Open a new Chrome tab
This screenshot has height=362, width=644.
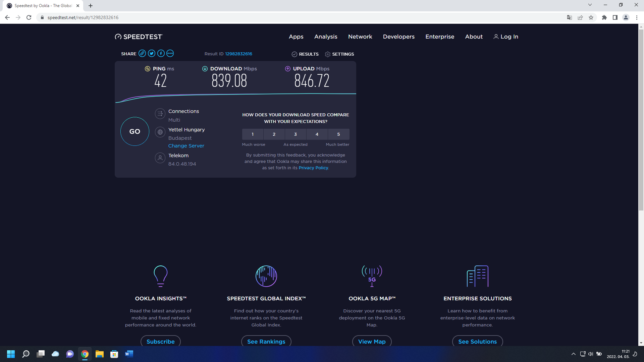click(91, 6)
